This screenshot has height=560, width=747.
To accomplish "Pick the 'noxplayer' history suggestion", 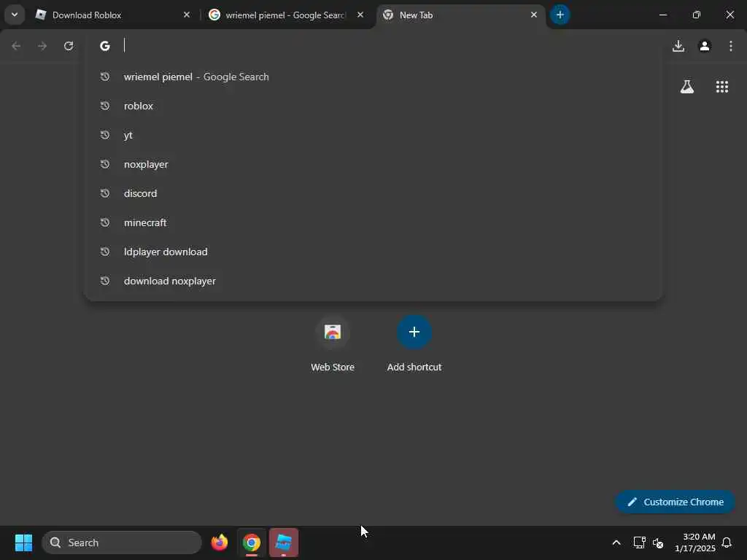I will pos(373,164).
